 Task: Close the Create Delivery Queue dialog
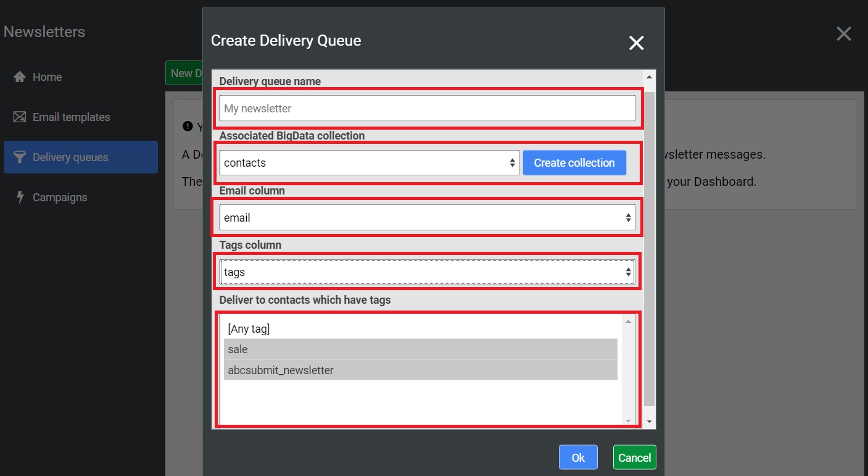coord(636,43)
